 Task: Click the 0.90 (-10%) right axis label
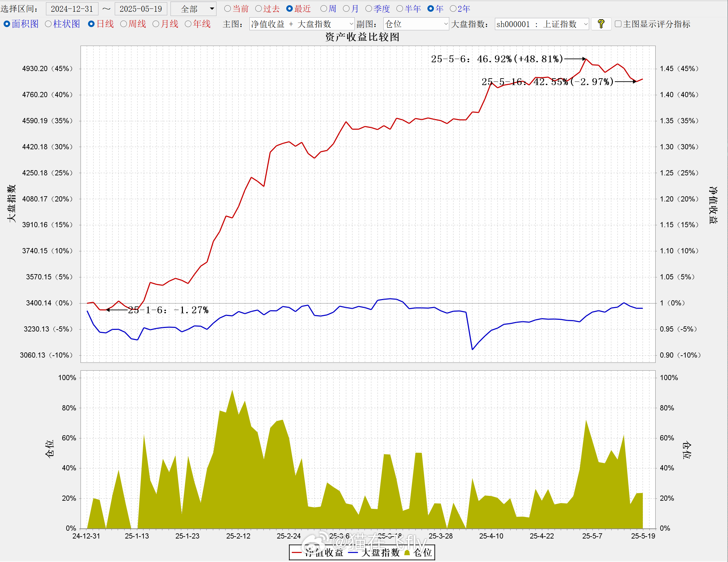pyautogui.click(x=680, y=355)
